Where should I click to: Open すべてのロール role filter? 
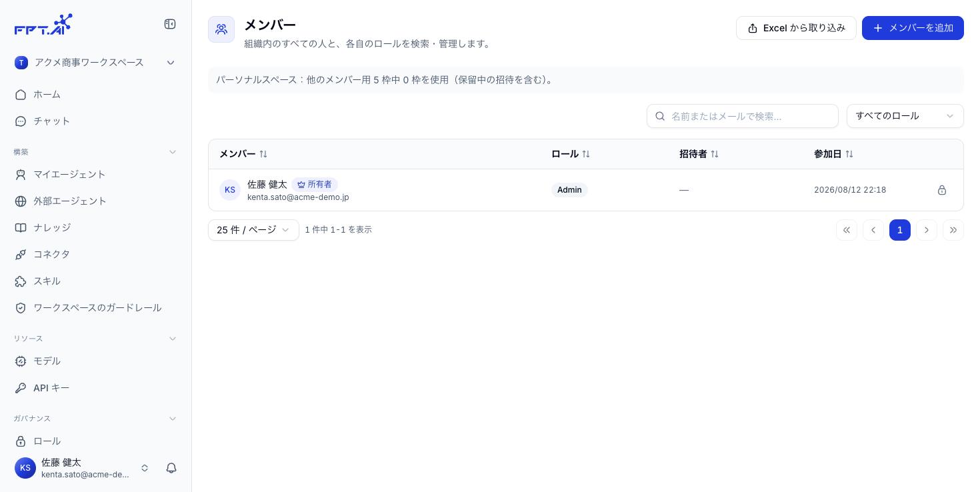[905, 116]
